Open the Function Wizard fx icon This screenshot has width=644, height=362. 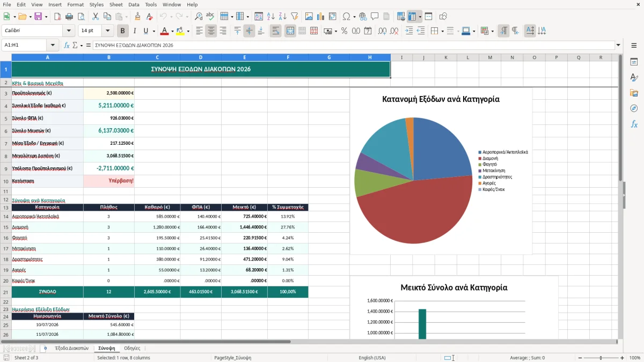[67, 45]
